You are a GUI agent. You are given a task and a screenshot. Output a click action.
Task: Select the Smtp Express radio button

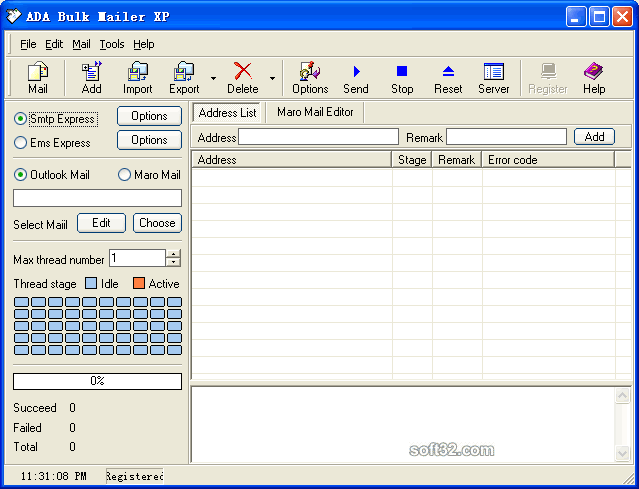point(20,119)
